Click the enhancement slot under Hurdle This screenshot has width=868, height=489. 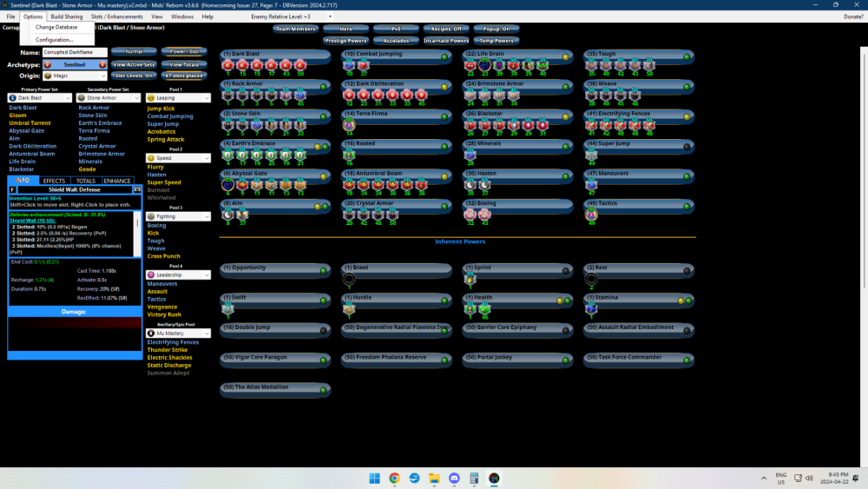[x=349, y=308]
